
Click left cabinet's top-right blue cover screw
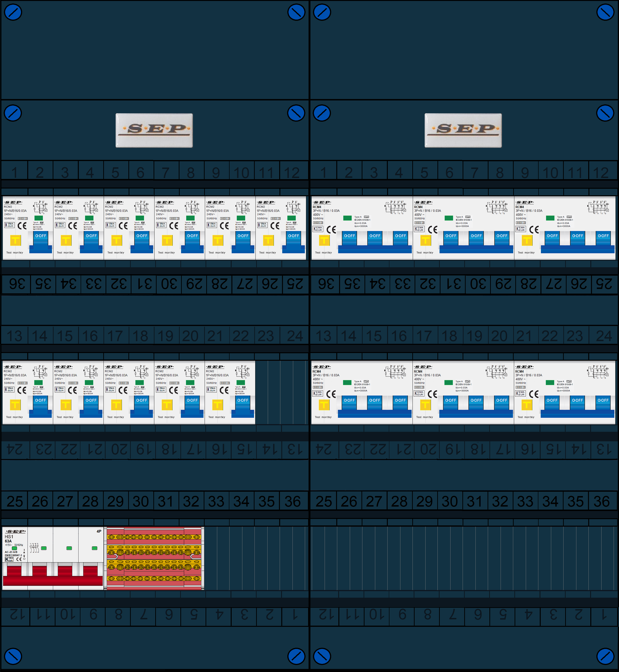point(296,12)
